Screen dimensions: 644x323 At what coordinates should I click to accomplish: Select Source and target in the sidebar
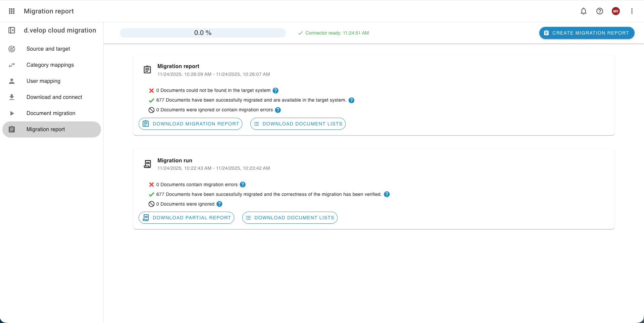coord(48,49)
